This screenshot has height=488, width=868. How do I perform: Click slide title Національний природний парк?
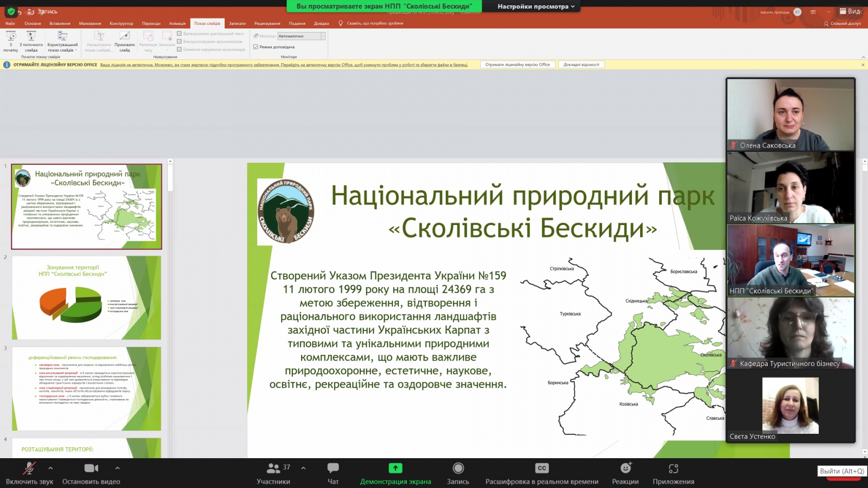tap(522, 196)
